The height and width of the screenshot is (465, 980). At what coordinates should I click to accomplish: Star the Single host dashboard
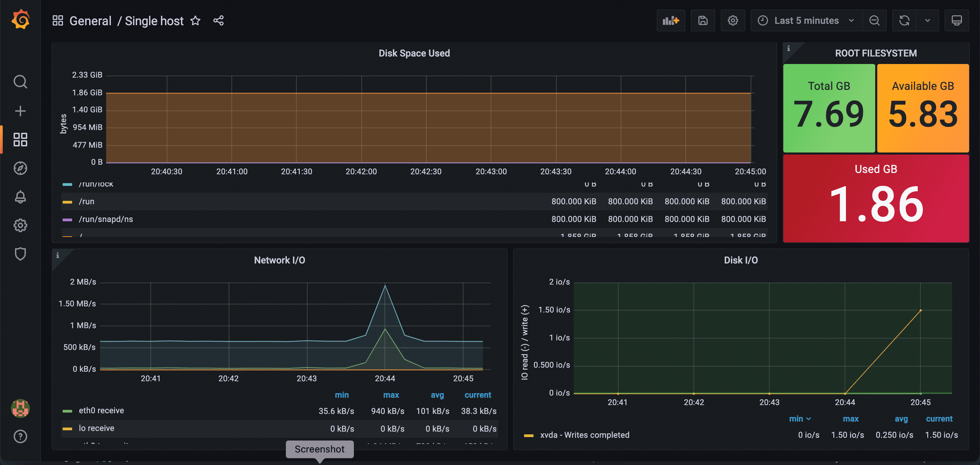pos(195,20)
